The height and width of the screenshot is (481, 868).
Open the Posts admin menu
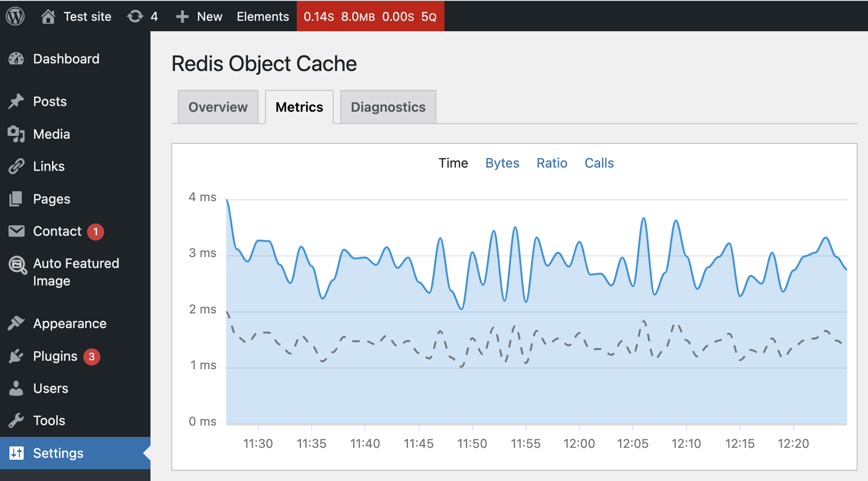coord(50,101)
